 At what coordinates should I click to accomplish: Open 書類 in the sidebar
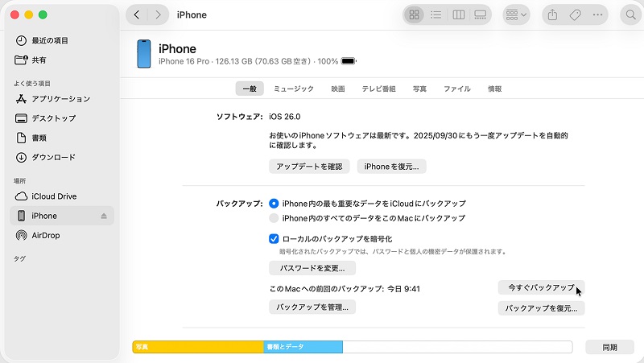point(62,138)
